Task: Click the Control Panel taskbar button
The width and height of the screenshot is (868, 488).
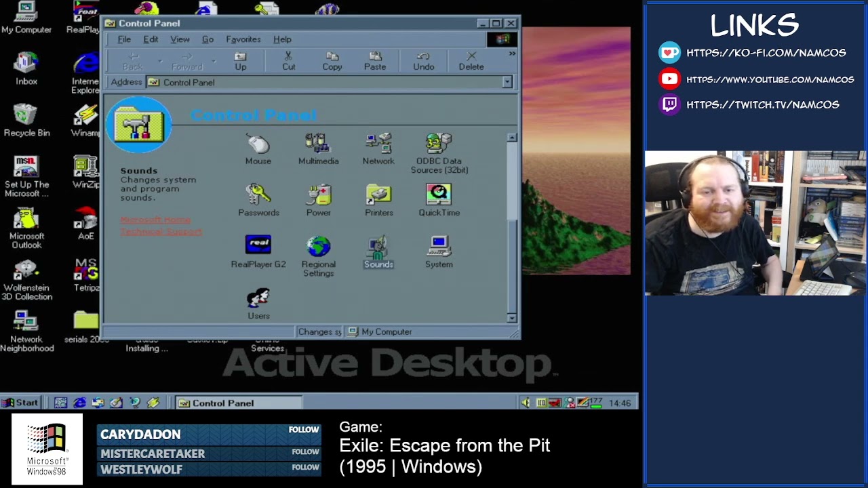Action: pyautogui.click(x=238, y=403)
